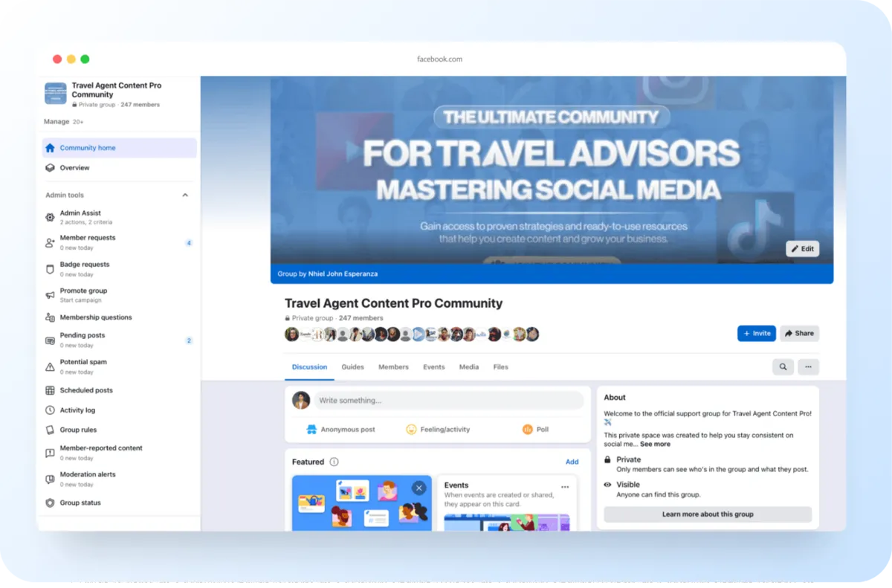Click the blue Invite button
The width and height of the screenshot is (892, 588).
(757, 334)
